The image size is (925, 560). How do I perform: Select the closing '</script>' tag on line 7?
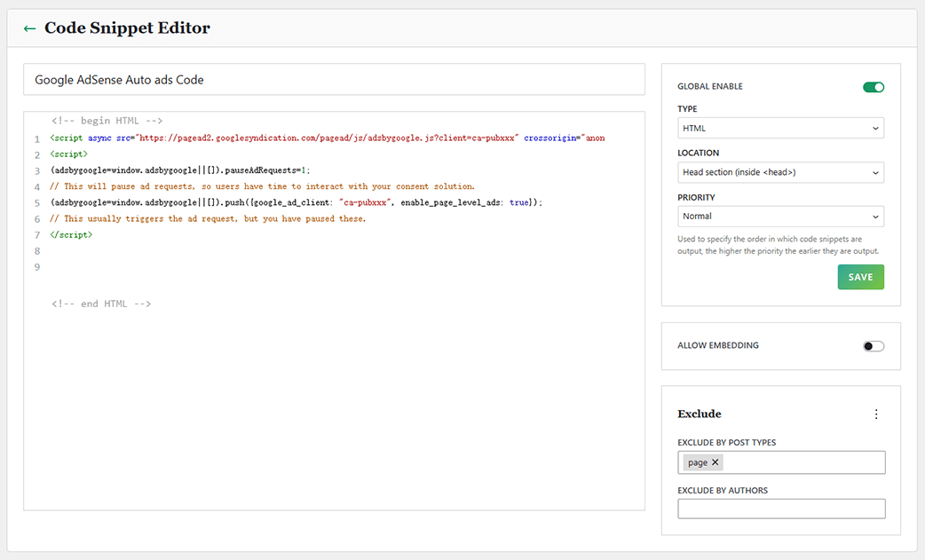71,234
